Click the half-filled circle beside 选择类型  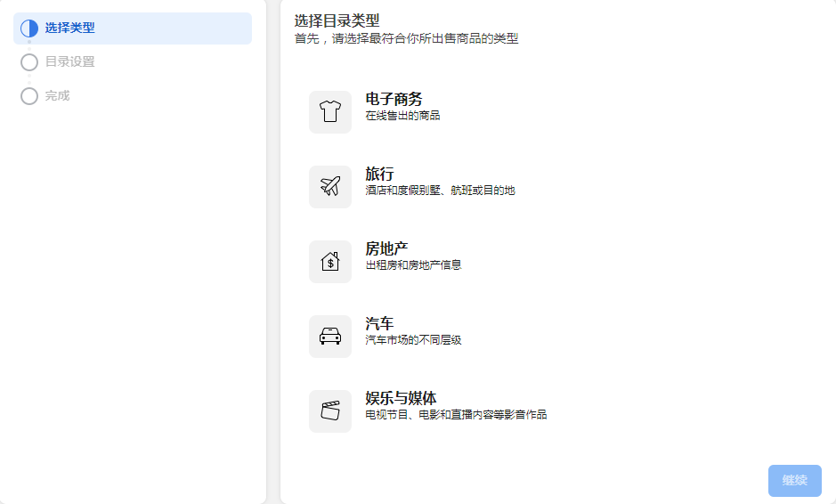(x=29, y=28)
